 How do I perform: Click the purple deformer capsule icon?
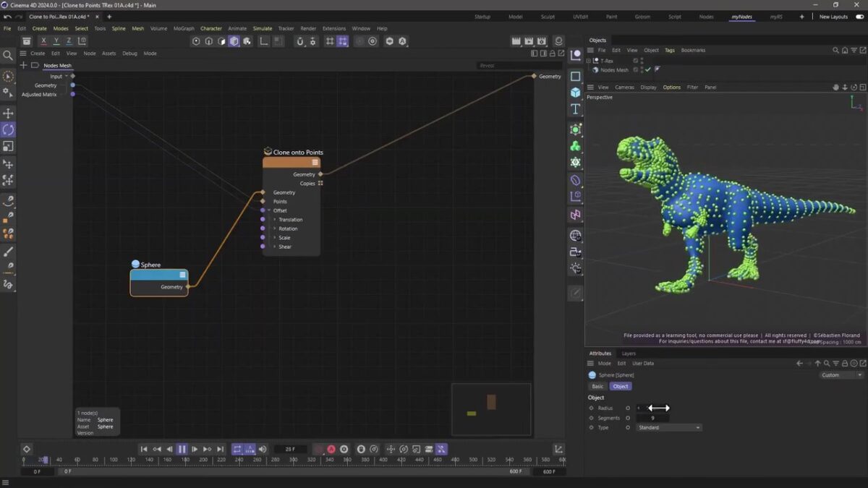point(576,180)
